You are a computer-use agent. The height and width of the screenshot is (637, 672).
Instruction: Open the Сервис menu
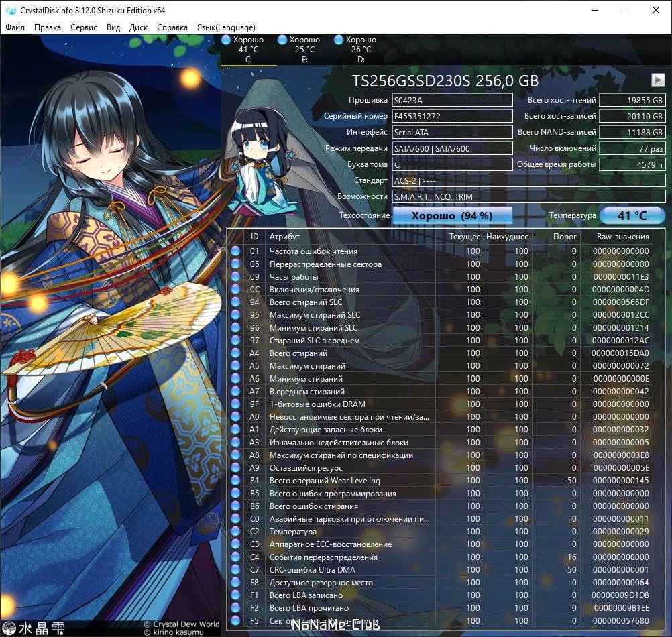tap(84, 27)
